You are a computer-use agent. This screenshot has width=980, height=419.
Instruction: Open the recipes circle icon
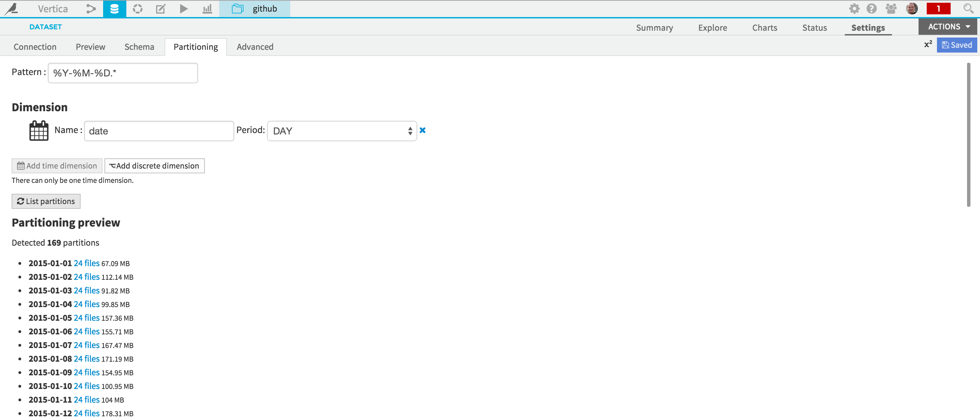click(x=137, y=9)
